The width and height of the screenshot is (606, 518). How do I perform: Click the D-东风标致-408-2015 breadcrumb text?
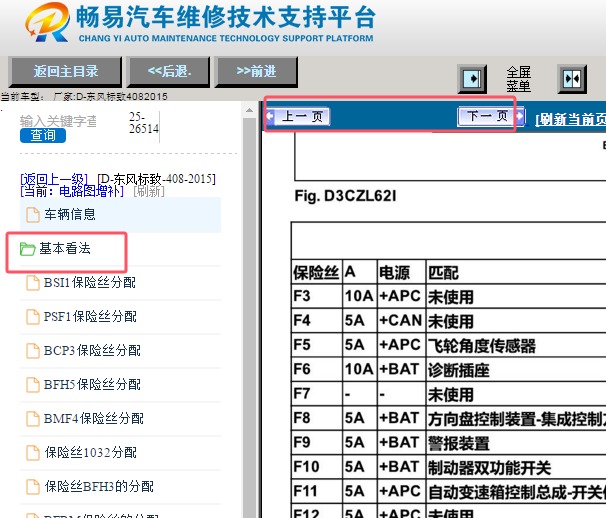pyautogui.click(x=157, y=179)
